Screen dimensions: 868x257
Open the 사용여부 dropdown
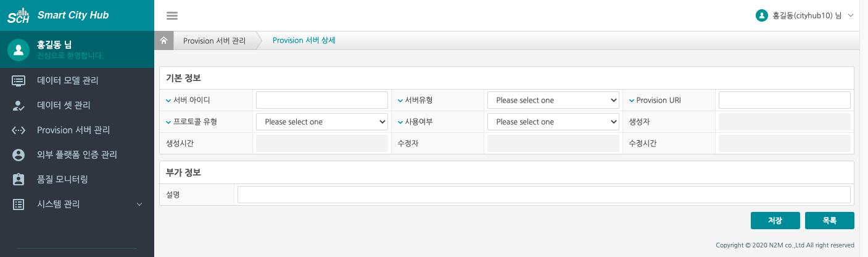coord(553,122)
